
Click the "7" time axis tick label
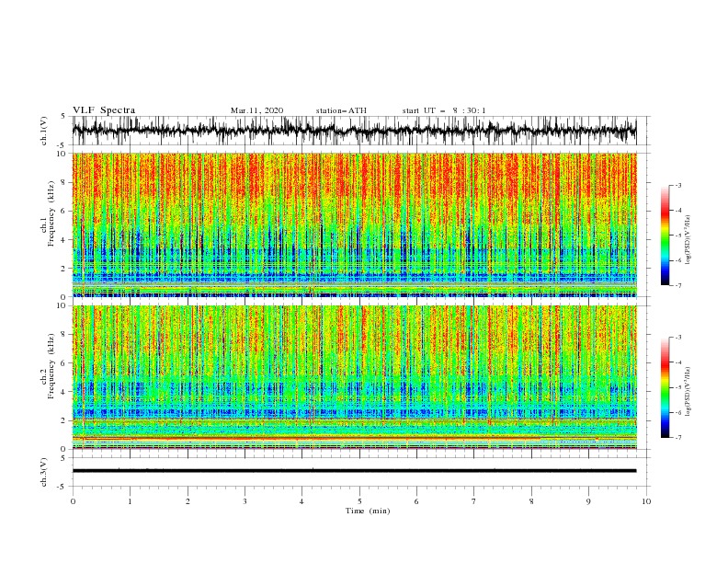pos(474,501)
